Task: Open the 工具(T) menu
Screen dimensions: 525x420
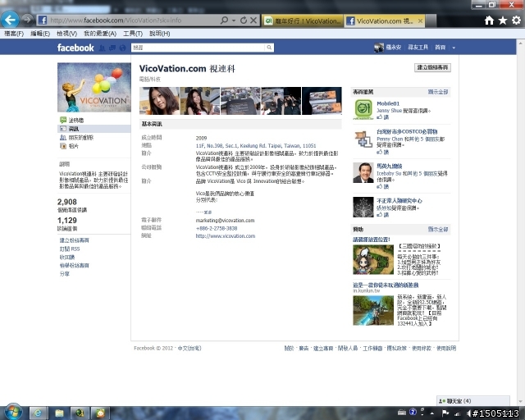Action: coord(133,34)
